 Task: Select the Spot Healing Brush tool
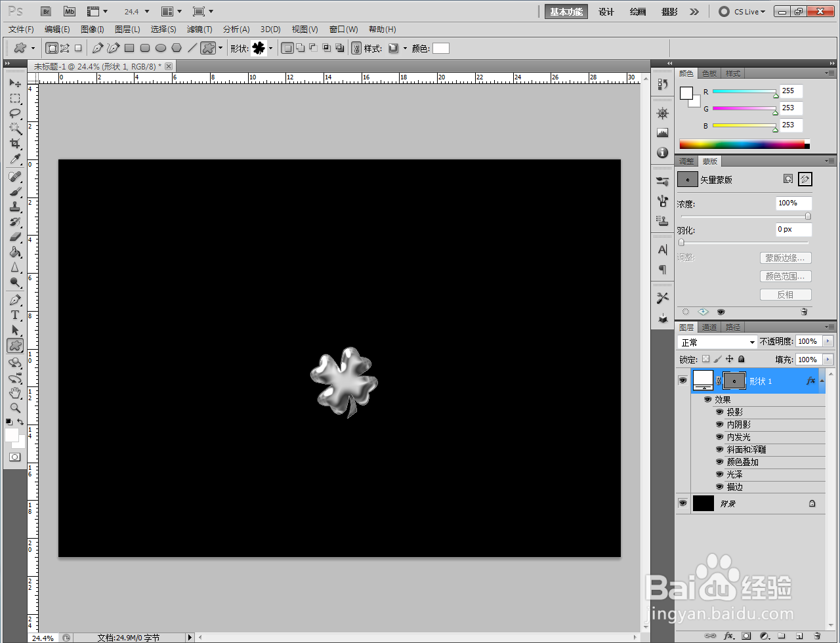pyautogui.click(x=15, y=177)
